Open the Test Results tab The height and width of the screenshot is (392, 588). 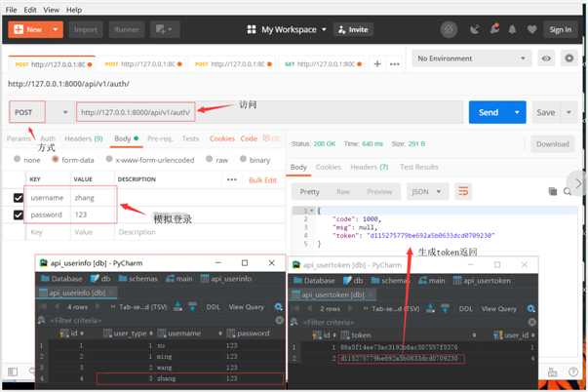tap(419, 167)
